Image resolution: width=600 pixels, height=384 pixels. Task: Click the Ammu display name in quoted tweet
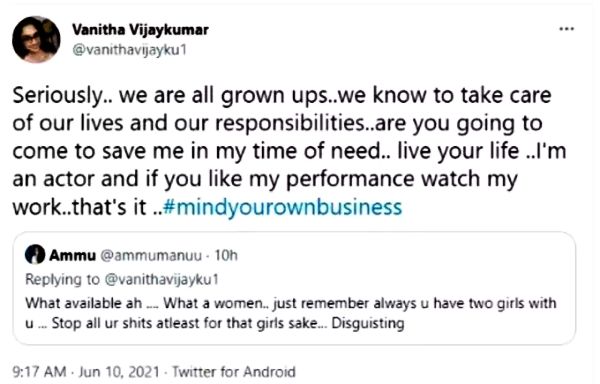tap(72, 255)
